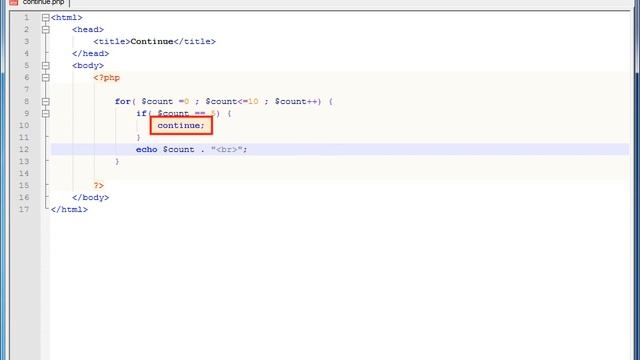Click the closing brace on line 11
The height and width of the screenshot is (360, 640).
[138, 138]
